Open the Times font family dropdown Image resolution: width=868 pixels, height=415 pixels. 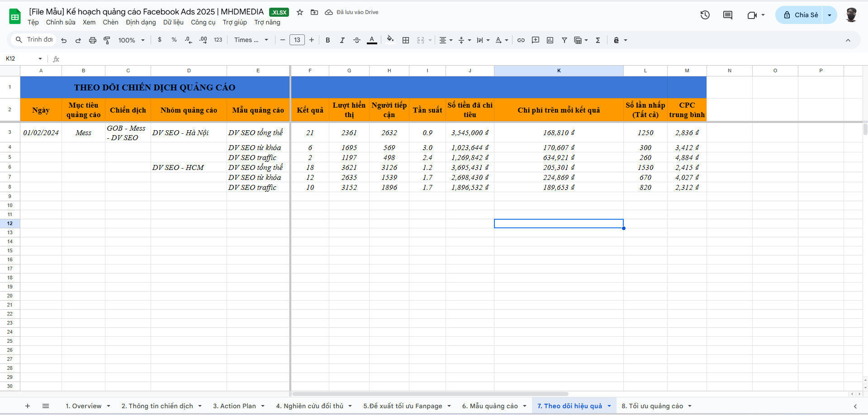[x=251, y=40]
